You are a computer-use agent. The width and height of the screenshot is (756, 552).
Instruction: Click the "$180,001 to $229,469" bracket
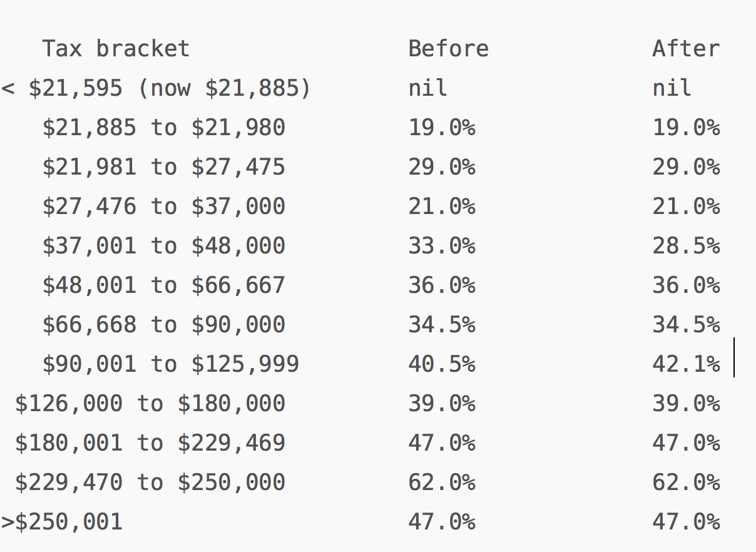point(150,443)
